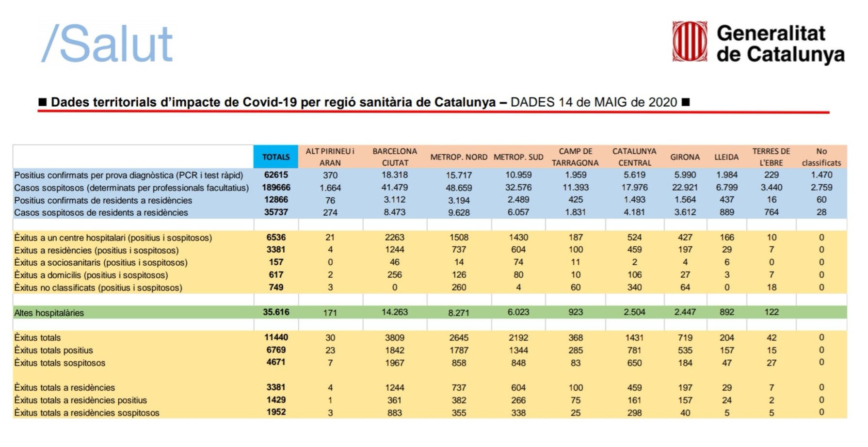Click Barcelona Ciutat hospital deaths 2263
This screenshot has width=868, height=447.
tap(395, 237)
